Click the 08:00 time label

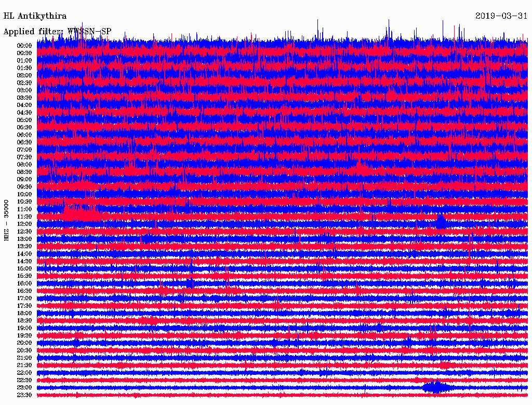coord(24,165)
